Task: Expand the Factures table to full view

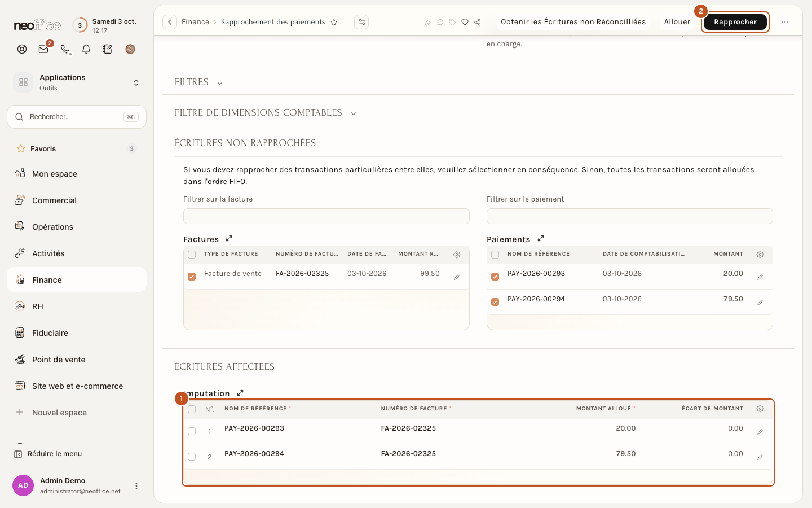Action: click(229, 239)
